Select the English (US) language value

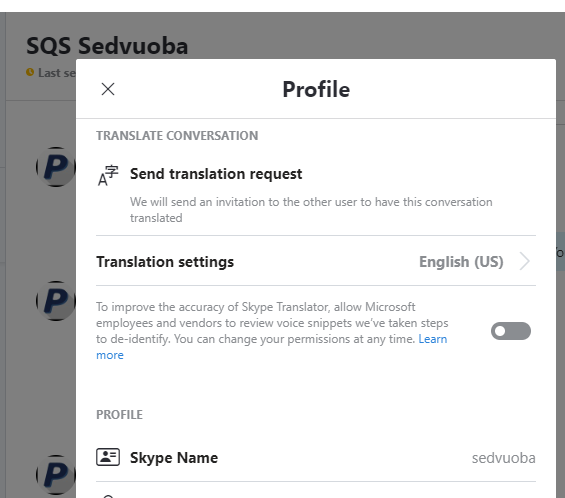coord(461,262)
